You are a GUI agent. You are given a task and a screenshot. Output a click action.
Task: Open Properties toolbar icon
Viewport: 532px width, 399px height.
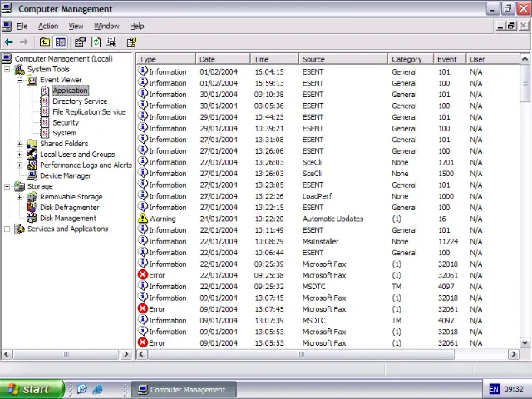point(80,42)
